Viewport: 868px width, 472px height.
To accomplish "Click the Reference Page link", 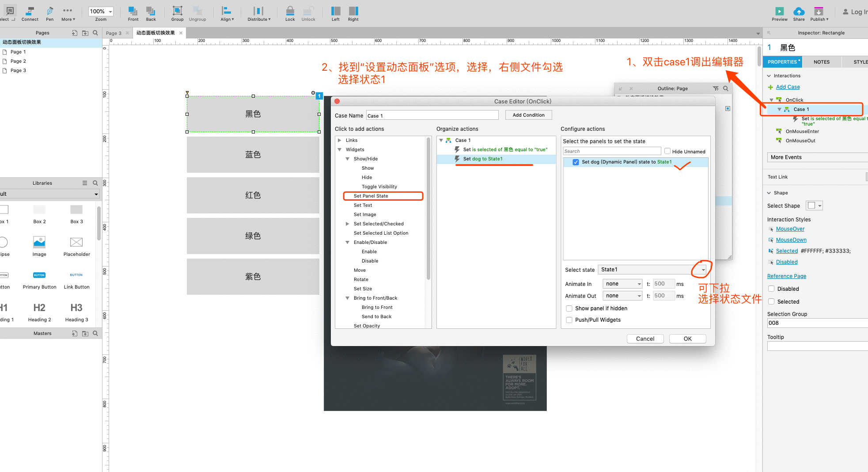I will pyautogui.click(x=786, y=276).
